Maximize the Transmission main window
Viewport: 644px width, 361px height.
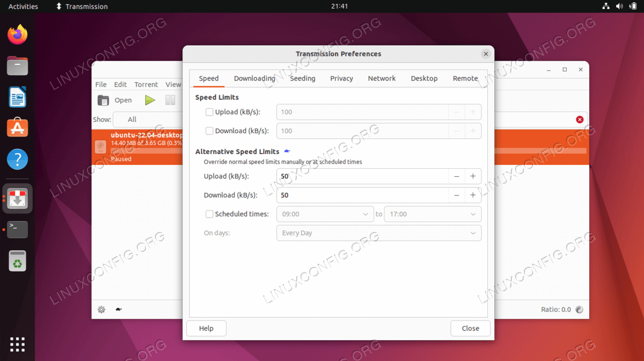pyautogui.click(x=565, y=70)
